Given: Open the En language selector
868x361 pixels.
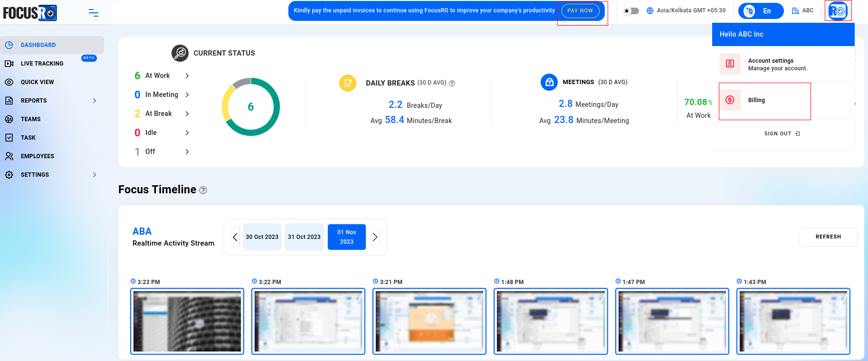Looking at the screenshot, I should coord(761,11).
